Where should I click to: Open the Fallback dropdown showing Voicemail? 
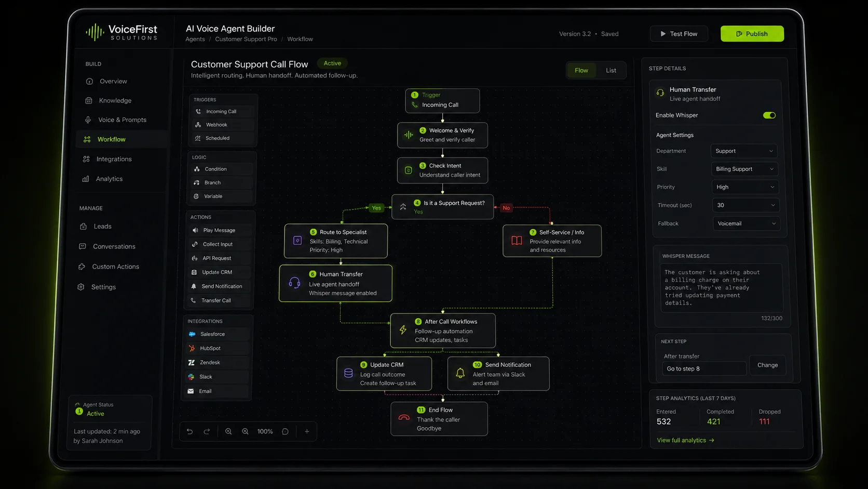(x=747, y=223)
